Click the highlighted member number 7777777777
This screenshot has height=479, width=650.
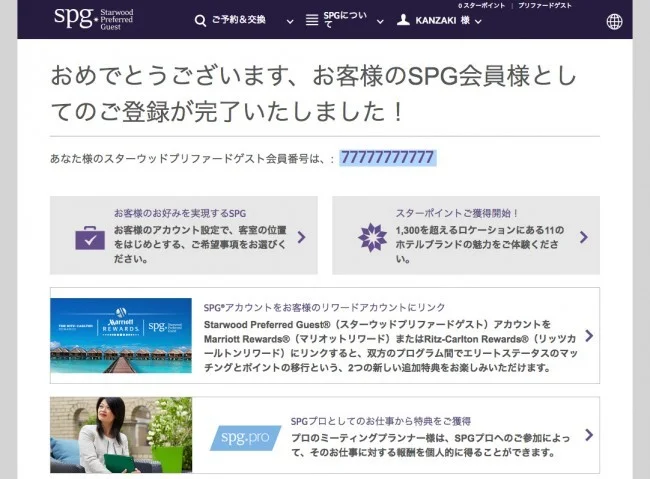[x=387, y=158]
